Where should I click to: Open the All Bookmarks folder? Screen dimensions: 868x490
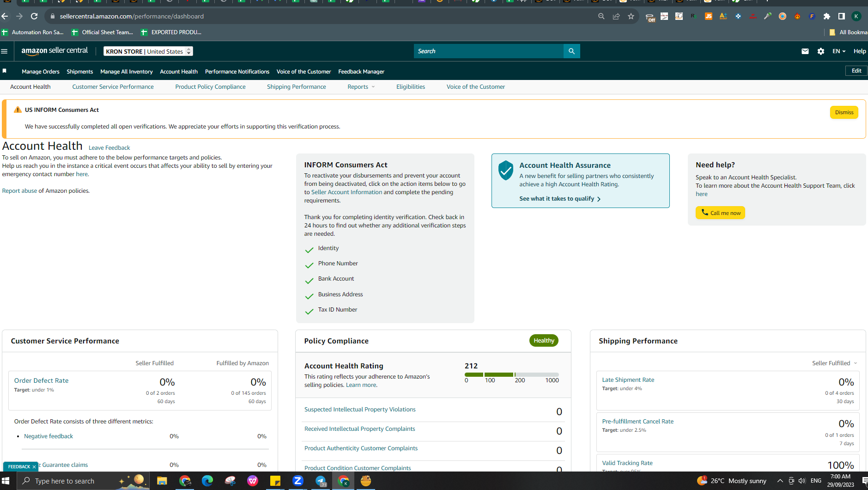(848, 32)
